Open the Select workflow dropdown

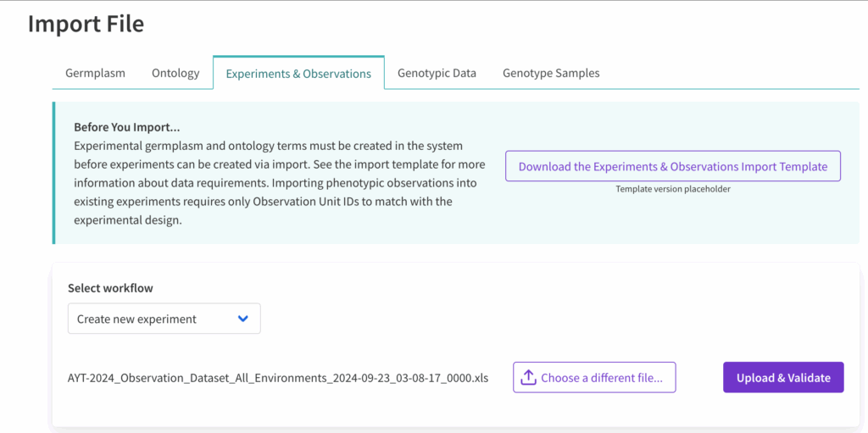[164, 319]
